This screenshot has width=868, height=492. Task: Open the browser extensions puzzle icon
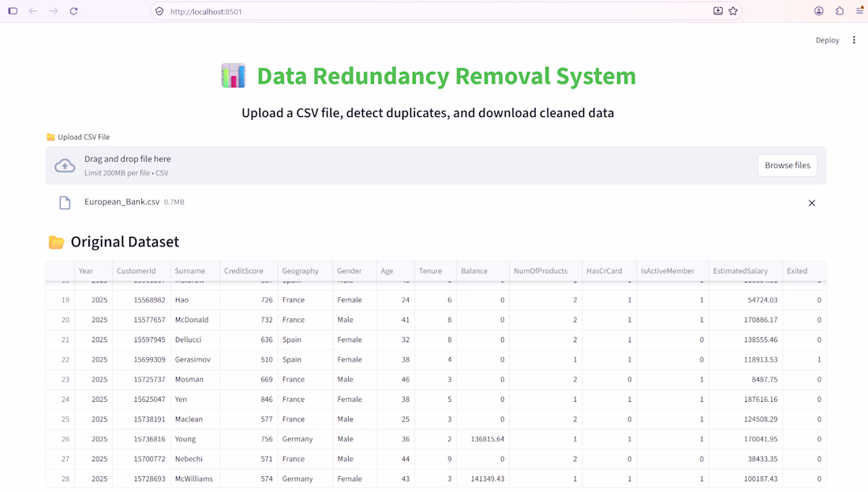click(840, 11)
